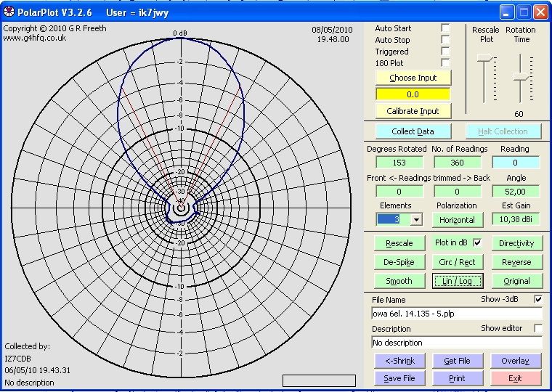Tick the Show editor checkbox
552x392 pixels.
(x=538, y=328)
